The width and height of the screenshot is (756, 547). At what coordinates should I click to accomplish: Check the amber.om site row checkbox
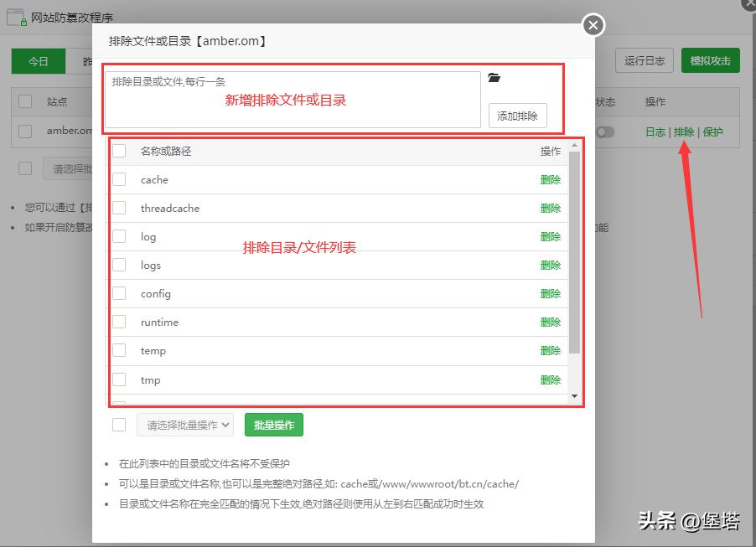(23, 132)
